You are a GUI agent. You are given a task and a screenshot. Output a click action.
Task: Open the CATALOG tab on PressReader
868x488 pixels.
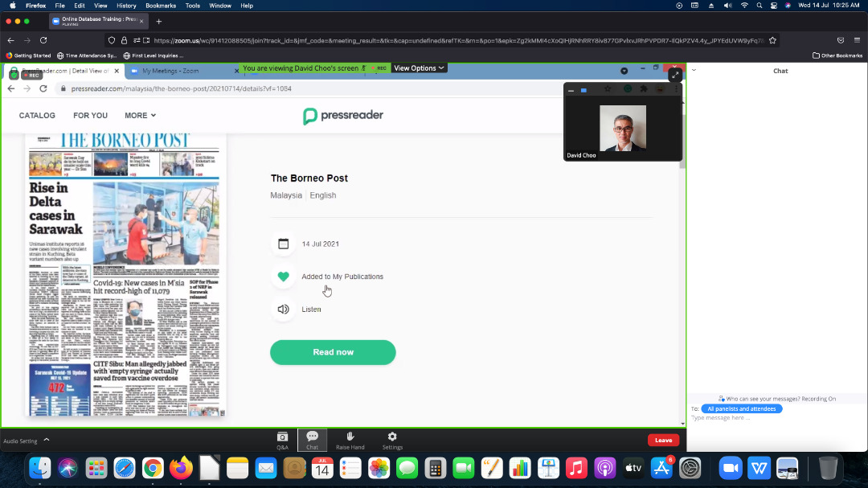pos(37,115)
